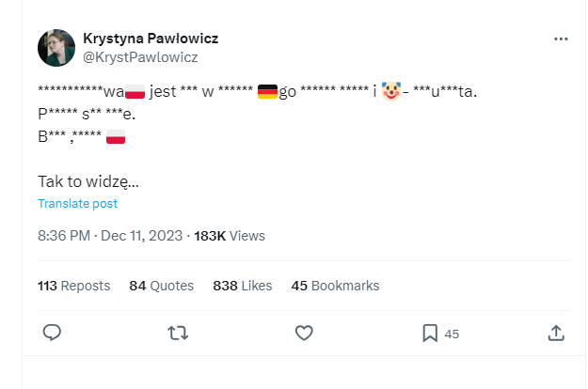588x389 pixels.
Task: Click the Translate post link
Action: coord(77,203)
